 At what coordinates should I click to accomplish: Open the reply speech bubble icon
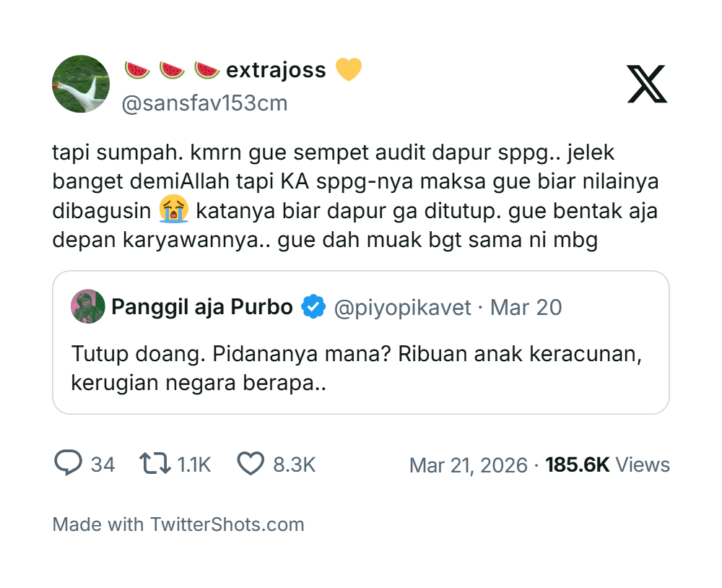(68, 464)
